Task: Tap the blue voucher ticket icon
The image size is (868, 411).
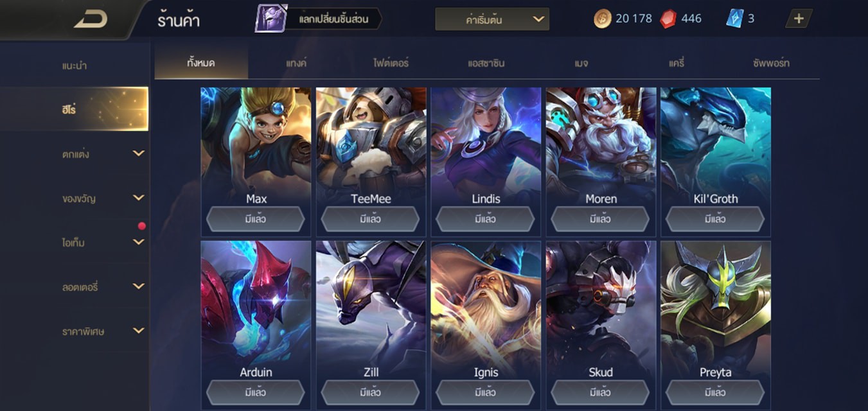Action: (734, 19)
